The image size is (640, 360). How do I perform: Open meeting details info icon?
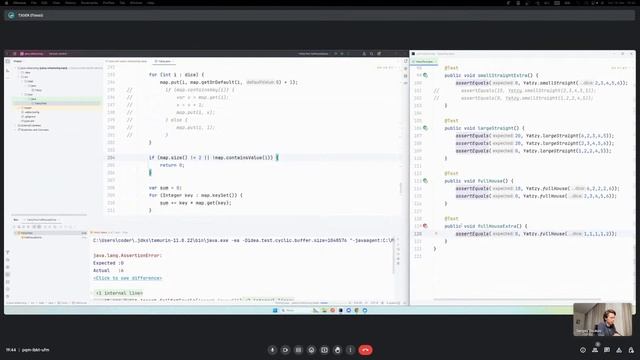(x=583, y=350)
